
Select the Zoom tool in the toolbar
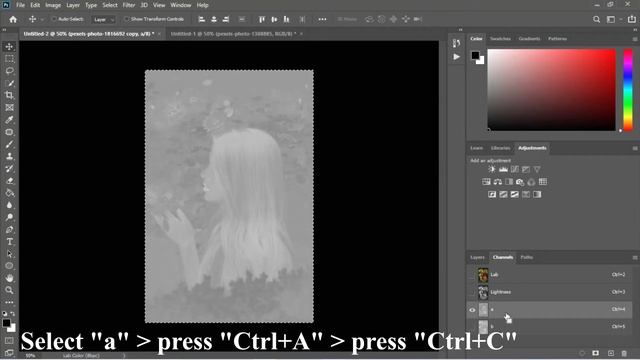(x=9, y=290)
